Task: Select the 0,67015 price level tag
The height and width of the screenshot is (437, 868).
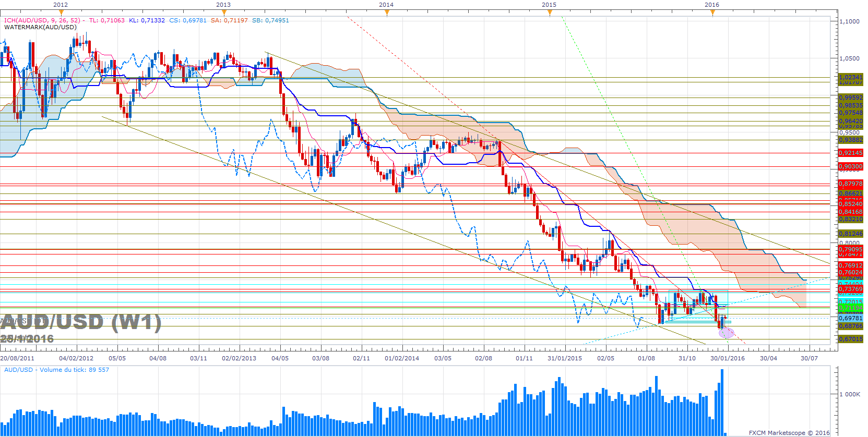Action: point(851,339)
